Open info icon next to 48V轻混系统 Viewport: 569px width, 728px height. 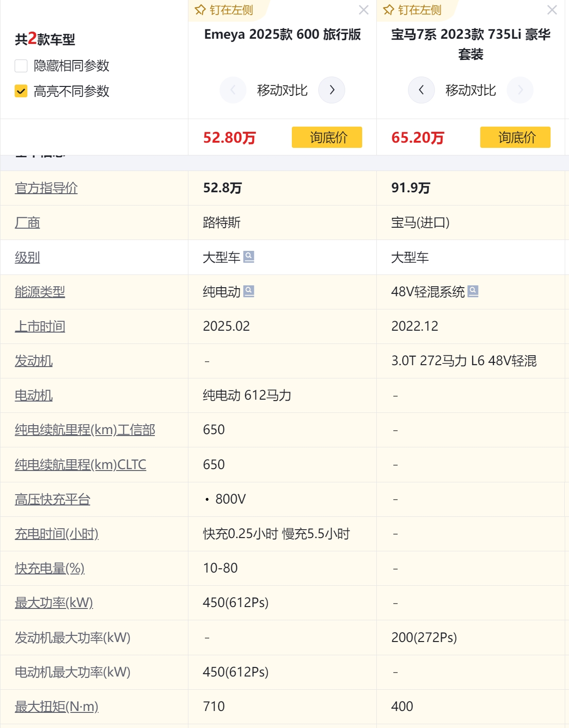click(x=473, y=291)
